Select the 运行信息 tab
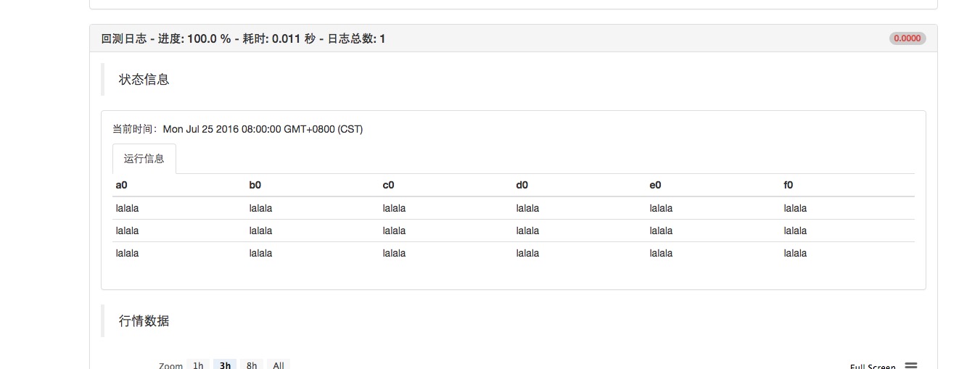 144,159
